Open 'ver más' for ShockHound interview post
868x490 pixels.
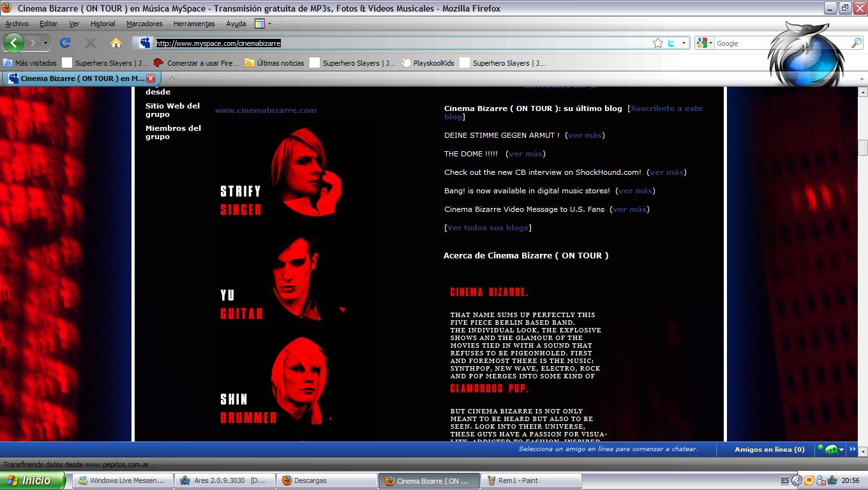coord(666,172)
